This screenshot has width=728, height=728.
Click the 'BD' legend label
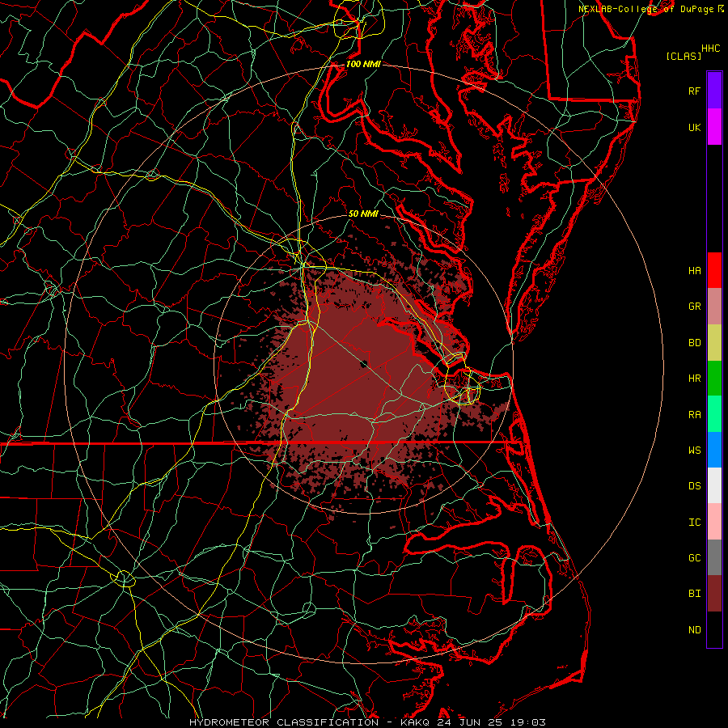694,343
